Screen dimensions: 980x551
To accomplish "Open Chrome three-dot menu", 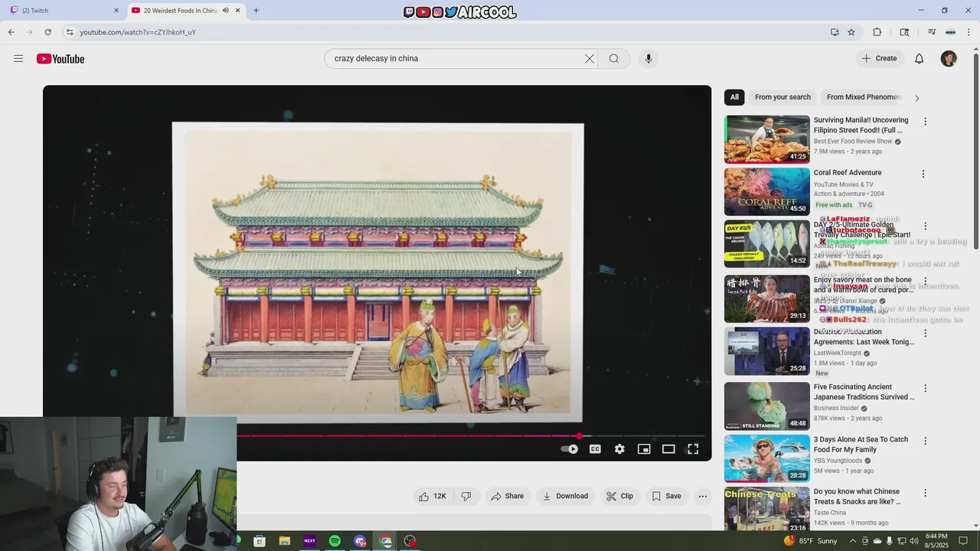I will [x=969, y=32].
